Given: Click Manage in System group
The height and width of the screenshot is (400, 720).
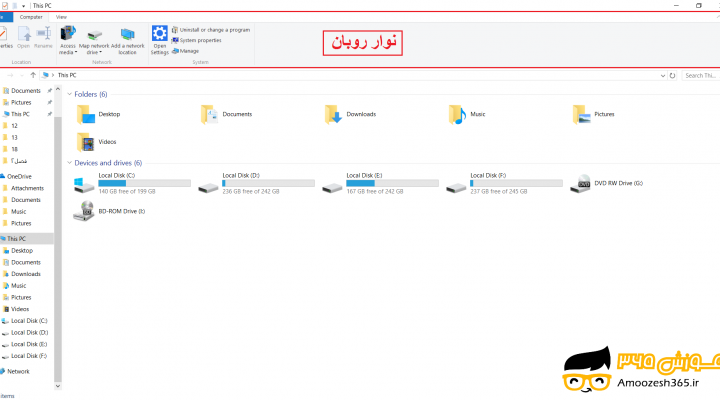Looking at the screenshot, I should click(186, 51).
